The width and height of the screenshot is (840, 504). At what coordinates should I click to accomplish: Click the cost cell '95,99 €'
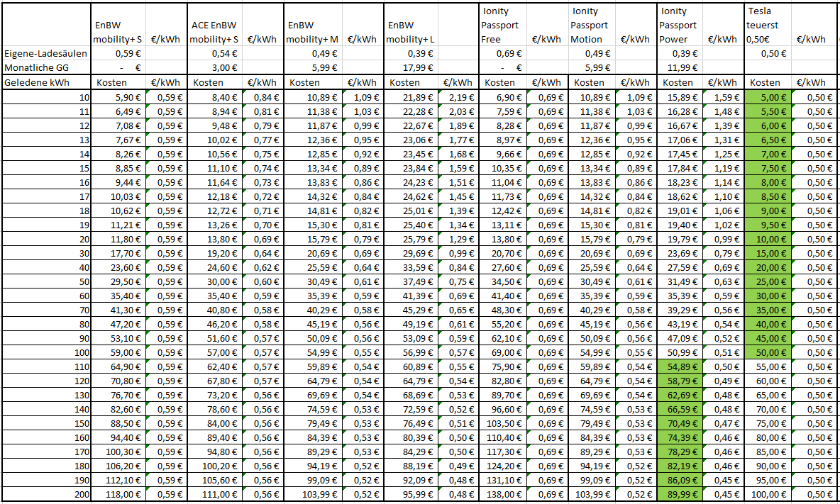(411, 494)
